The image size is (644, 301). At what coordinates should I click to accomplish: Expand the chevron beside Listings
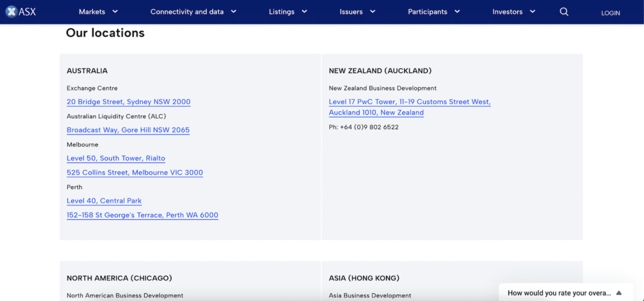click(304, 11)
